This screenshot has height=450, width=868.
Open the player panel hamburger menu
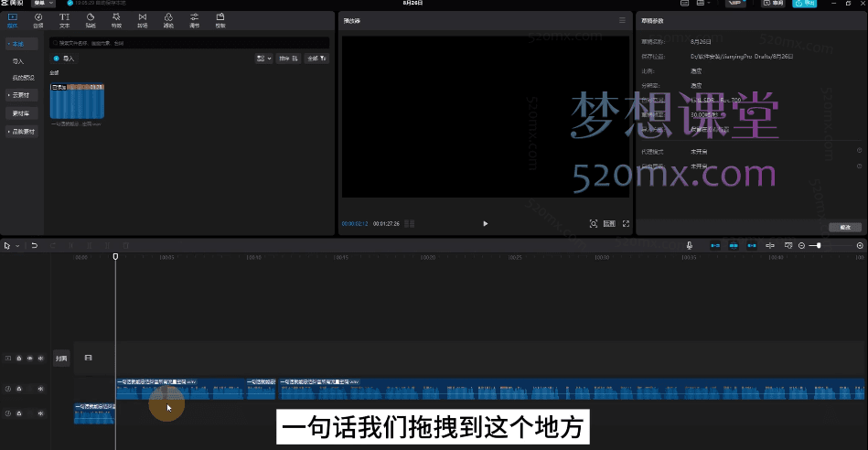point(622,20)
